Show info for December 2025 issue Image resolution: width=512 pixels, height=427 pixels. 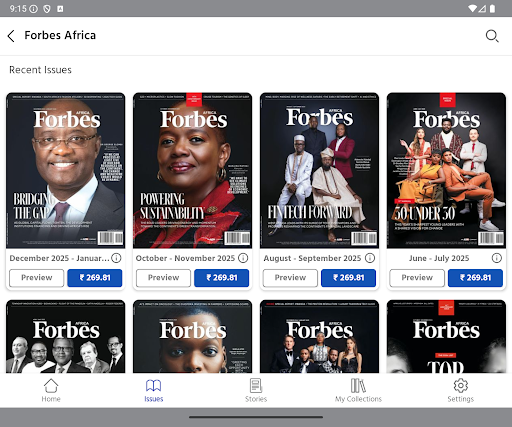pyautogui.click(x=116, y=258)
